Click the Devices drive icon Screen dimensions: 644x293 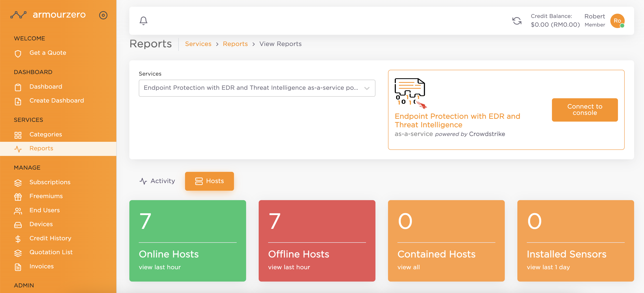(x=18, y=225)
